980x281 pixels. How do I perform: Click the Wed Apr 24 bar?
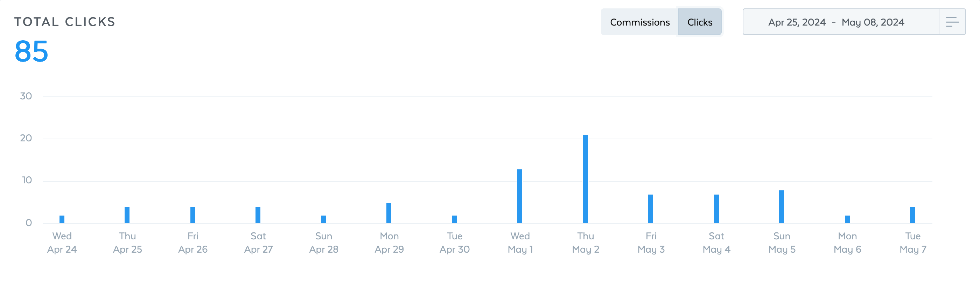[x=62, y=219]
